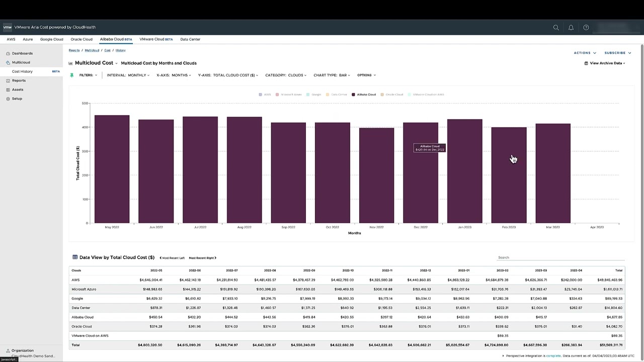Viewport: 644px width, 362px height.
Task: Click the Cost breadcrumb link
Action: click(x=107, y=50)
